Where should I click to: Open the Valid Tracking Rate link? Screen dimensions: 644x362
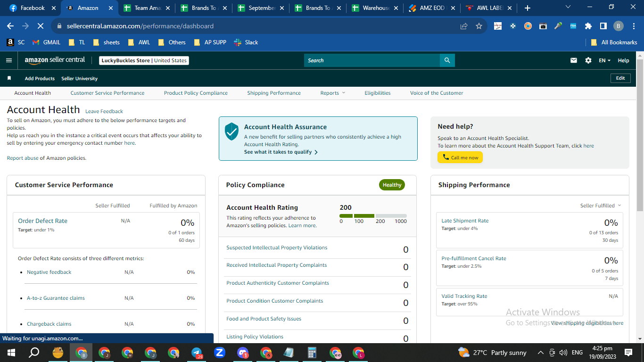[464, 296]
